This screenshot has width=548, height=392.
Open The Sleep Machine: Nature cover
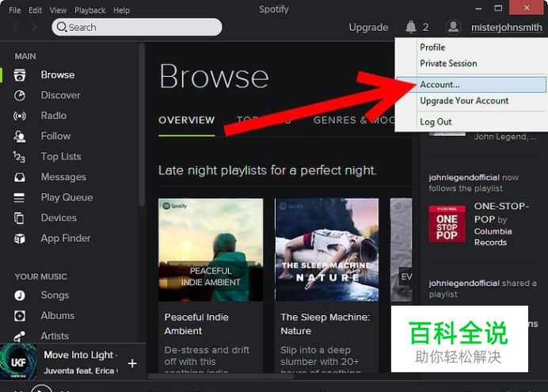pyautogui.click(x=327, y=249)
